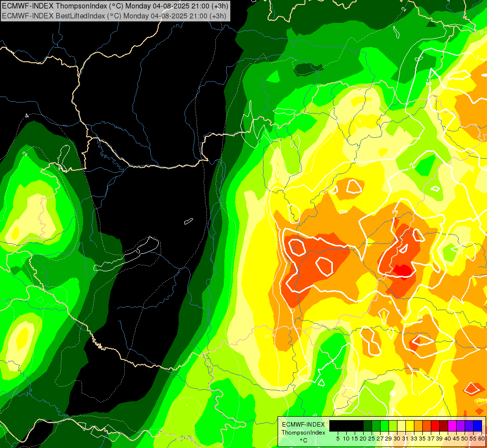
Task: Click the legend label ThompsonIndex
Action: [303, 433]
